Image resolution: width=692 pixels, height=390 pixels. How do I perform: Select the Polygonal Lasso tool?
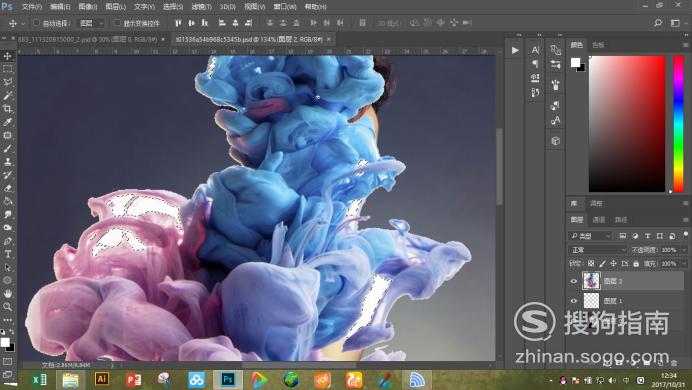tap(8, 82)
